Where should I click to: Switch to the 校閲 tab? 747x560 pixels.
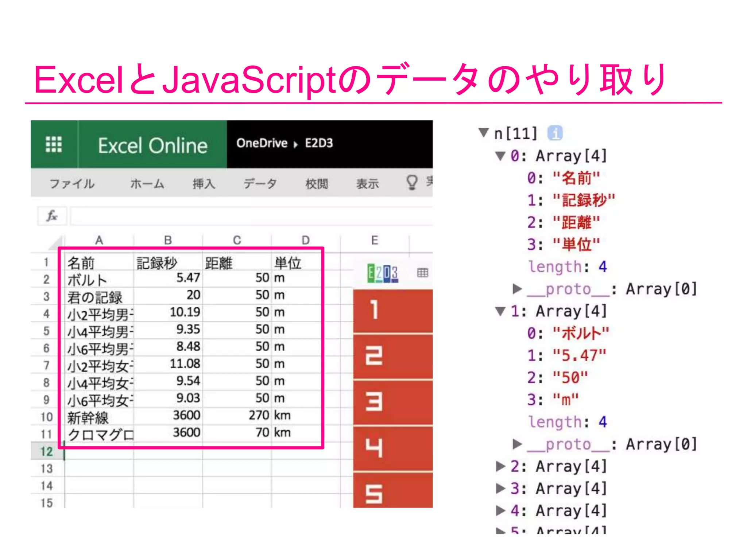click(317, 183)
